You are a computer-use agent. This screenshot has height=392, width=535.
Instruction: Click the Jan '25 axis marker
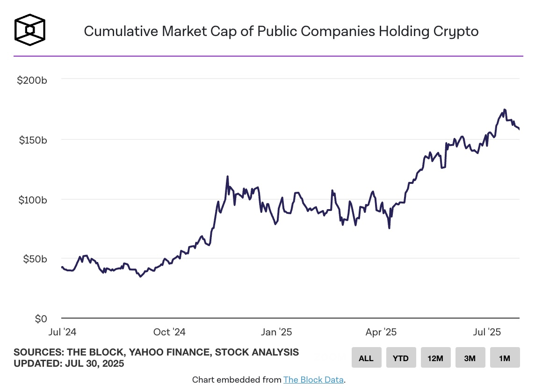point(276,332)
